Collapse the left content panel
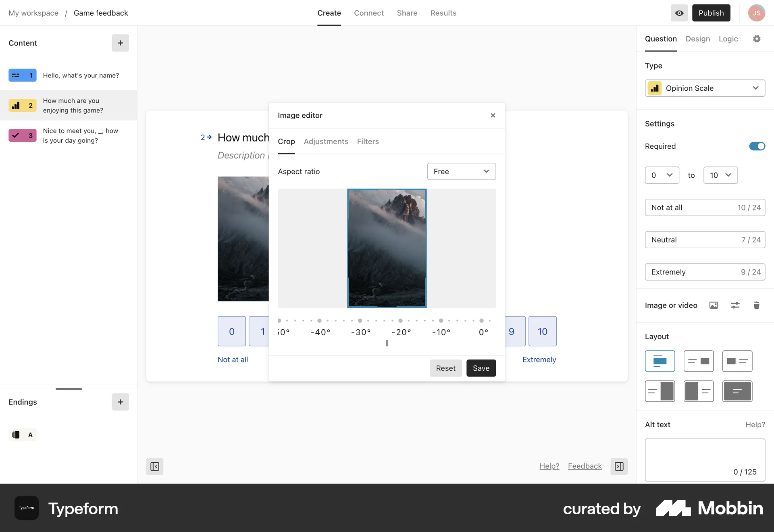774x532 pixels. [154, 466]
